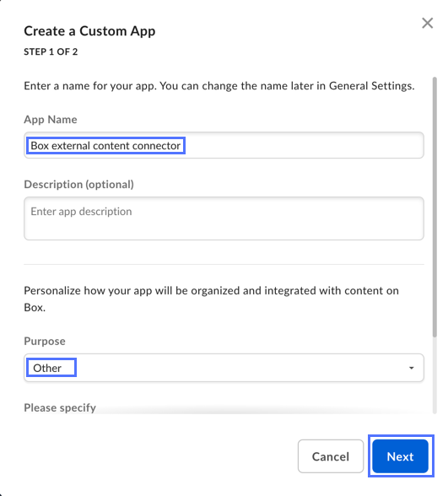The width and height of the screenshot is (448, 496).
Task: Click the 'STEP 1 OF 2' text
Action: click(51, 52)
